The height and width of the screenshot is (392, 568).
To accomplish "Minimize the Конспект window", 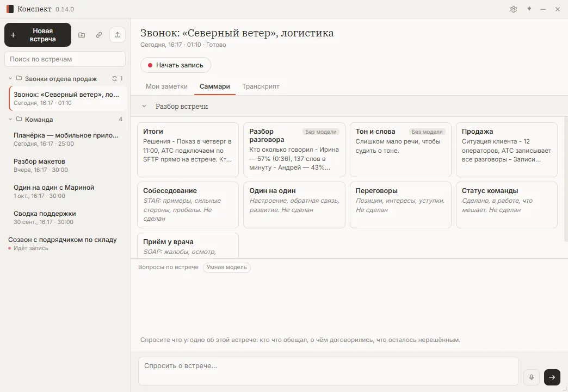I will point(542,9).
